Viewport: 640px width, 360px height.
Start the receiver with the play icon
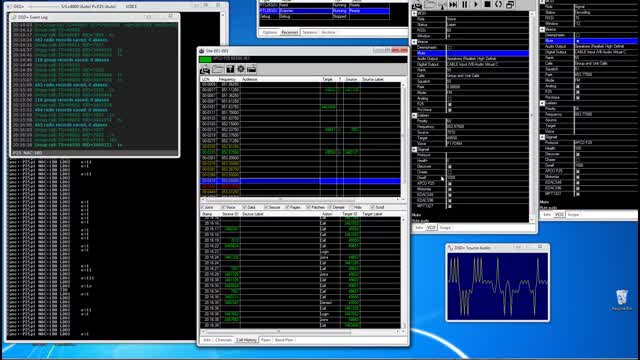coord(476,4)
